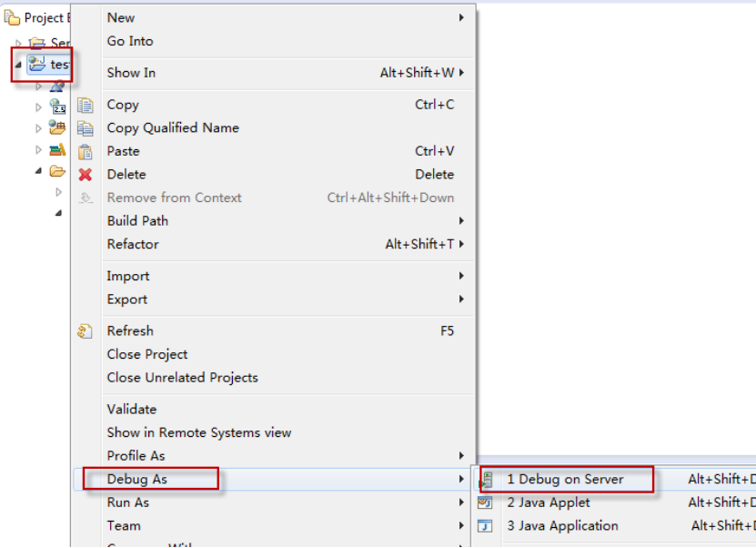This screenshot has height=548, width=756.
Task: Select Refresh in the context menu
Action: tap(274, 331)
